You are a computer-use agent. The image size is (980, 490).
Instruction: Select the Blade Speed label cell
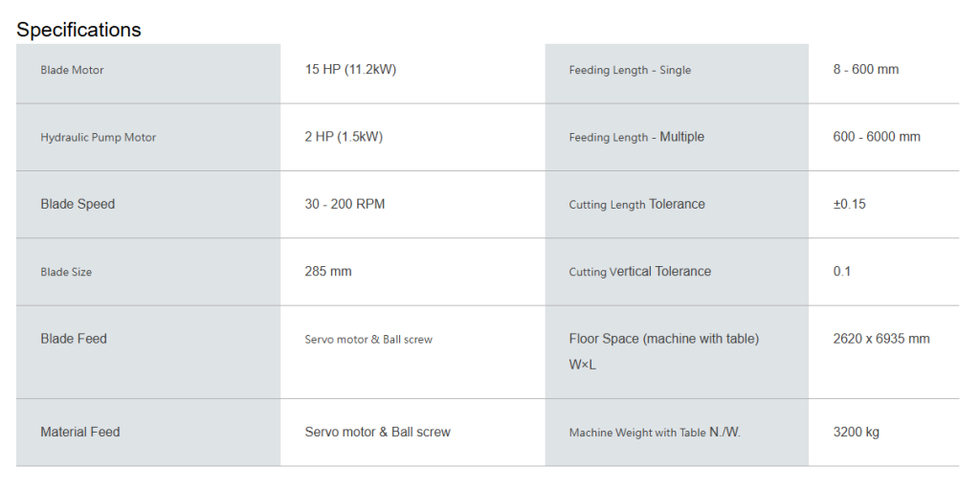[x=148, y=205]
